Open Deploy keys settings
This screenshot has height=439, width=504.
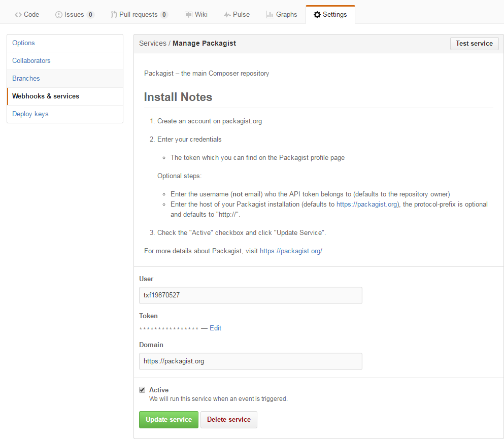(65, 114)
